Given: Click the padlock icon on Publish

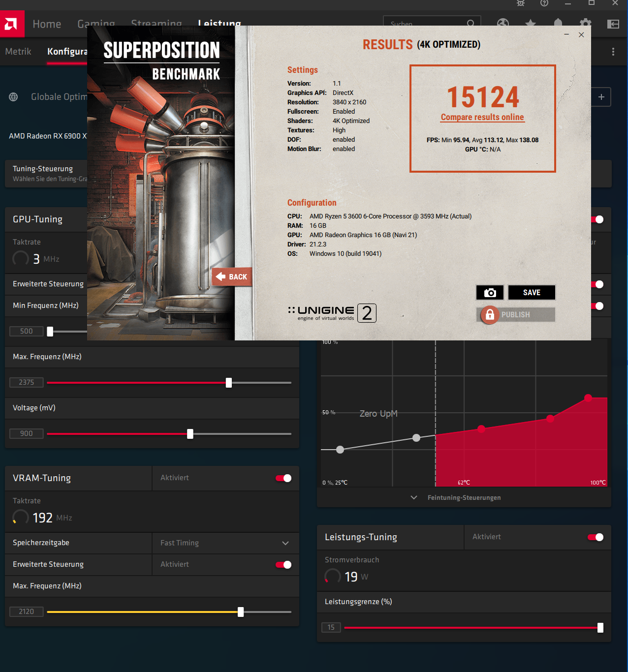Looking at the screenshot, I should coord(490,314).
